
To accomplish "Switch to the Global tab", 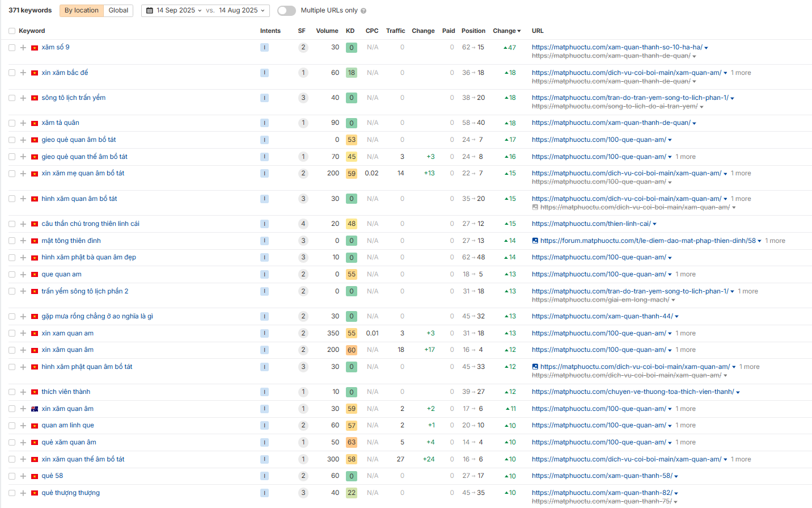I will 119,10.
